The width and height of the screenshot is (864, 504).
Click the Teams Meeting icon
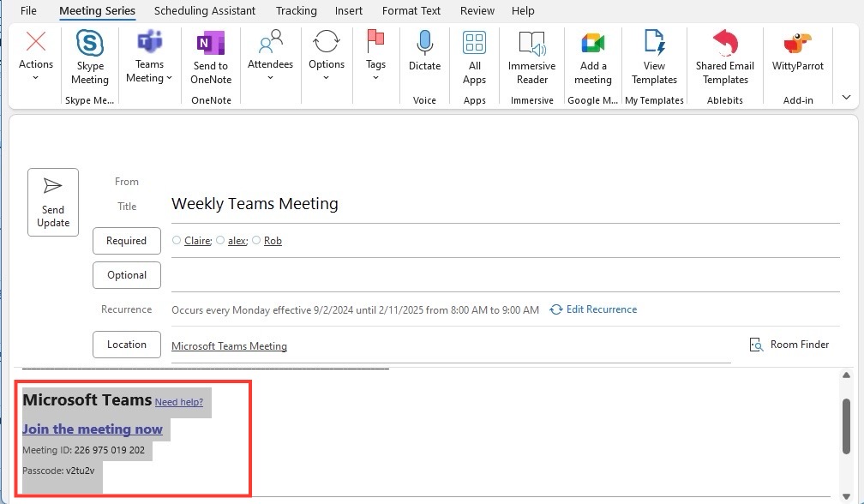[149, 42]
